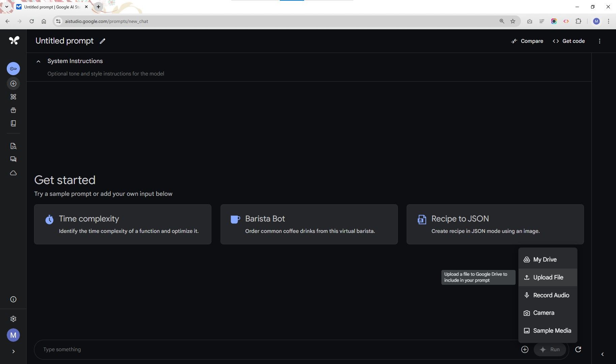Edit prompt title with pencil icon

point(102,41)
